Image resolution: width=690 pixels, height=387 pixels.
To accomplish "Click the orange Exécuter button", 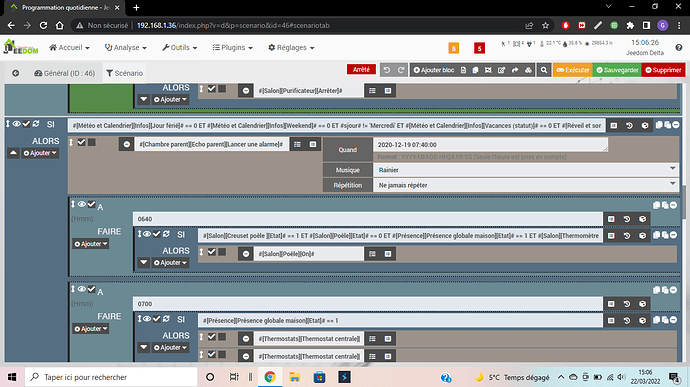I will (x=573, y=70).
